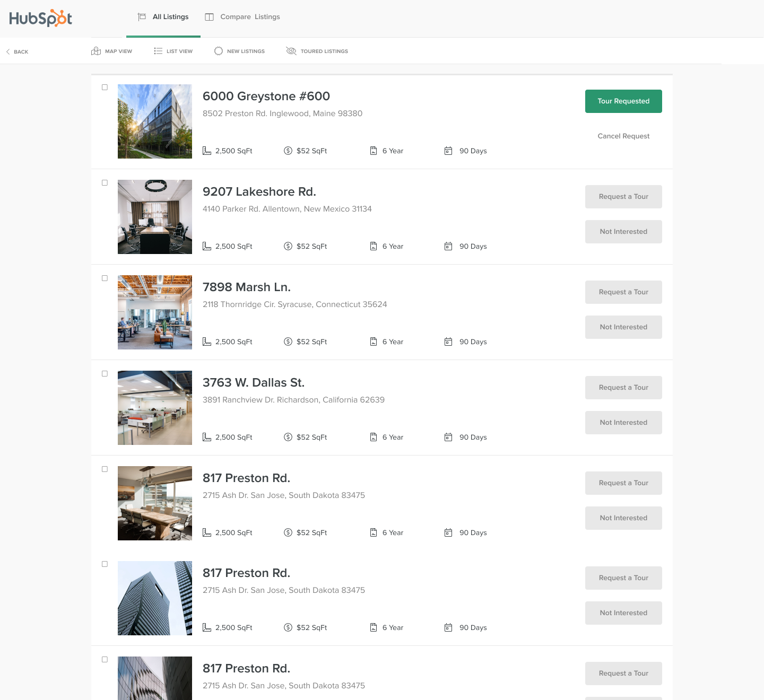The height and width of the screenshot is (700, 764).
Task: Click the calendar icon for 6000 Greystone #600
Action: pyautogui.click(x=448, y=151)
